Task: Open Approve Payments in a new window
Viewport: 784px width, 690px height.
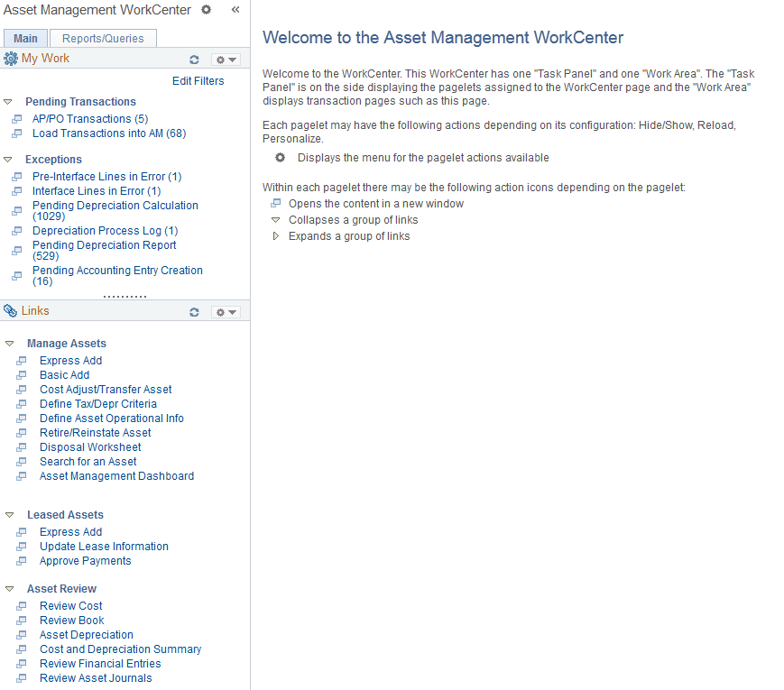Action: pyautogui.click(x=21, y=560)
